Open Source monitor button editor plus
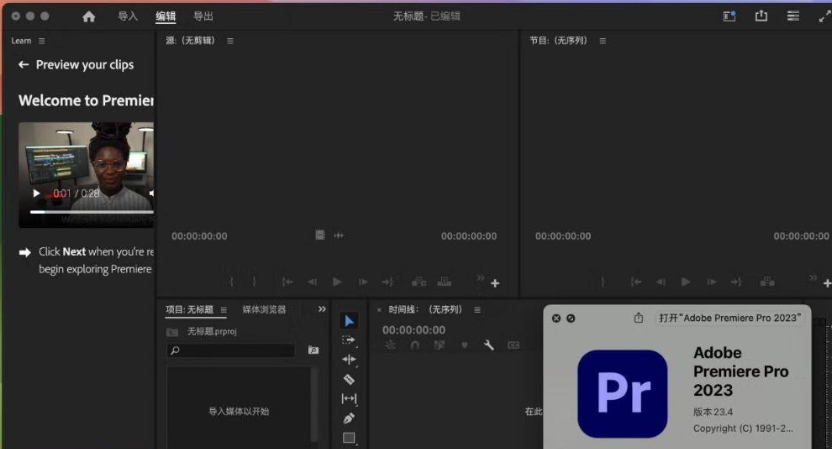The image size is (832, 449). (x=495, y=283)
